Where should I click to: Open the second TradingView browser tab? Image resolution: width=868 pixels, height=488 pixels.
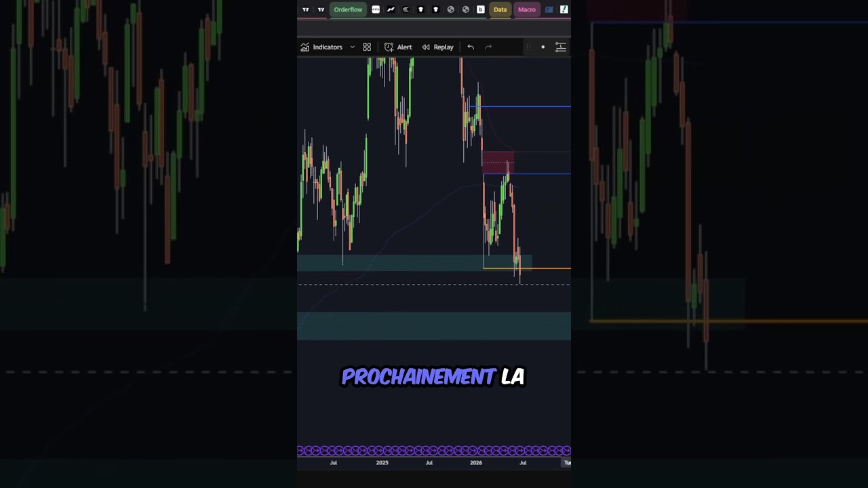[321, 9]
